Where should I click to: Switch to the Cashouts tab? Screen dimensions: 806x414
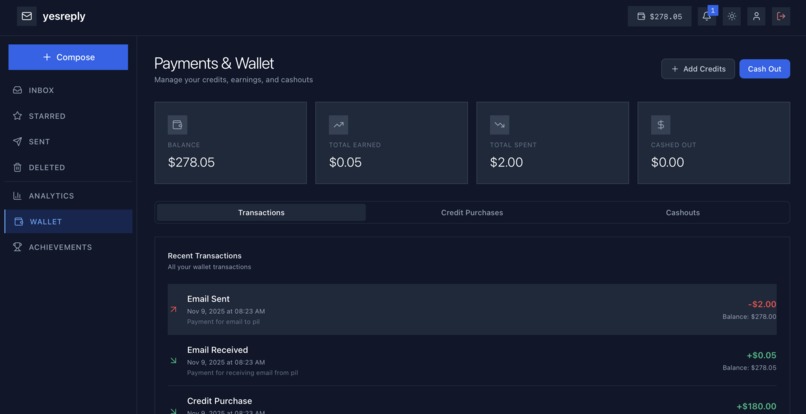[x=683, y=212]
